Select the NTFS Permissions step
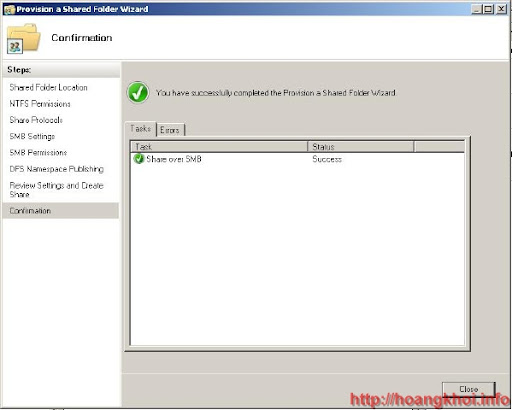Image resolution: width=512 pixels, height=410 pixels. tap(40, 104)
